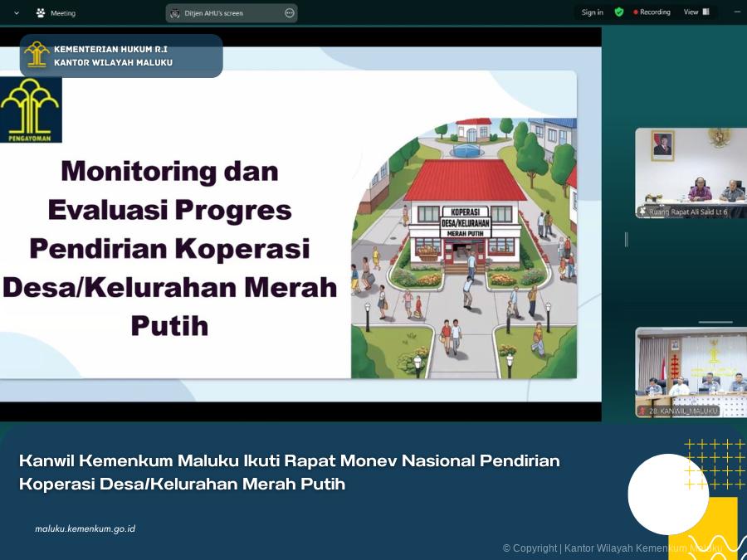
Task: Select the Ruang Rapat Ali Said Lt 6 video tile
Action: pos(691,173)
